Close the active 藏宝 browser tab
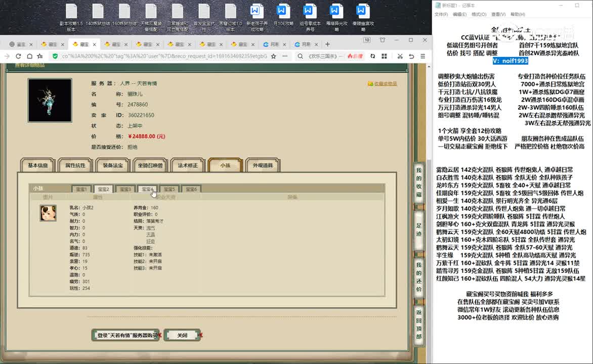Viewport: 593px width, 364px height. [94, 44]
